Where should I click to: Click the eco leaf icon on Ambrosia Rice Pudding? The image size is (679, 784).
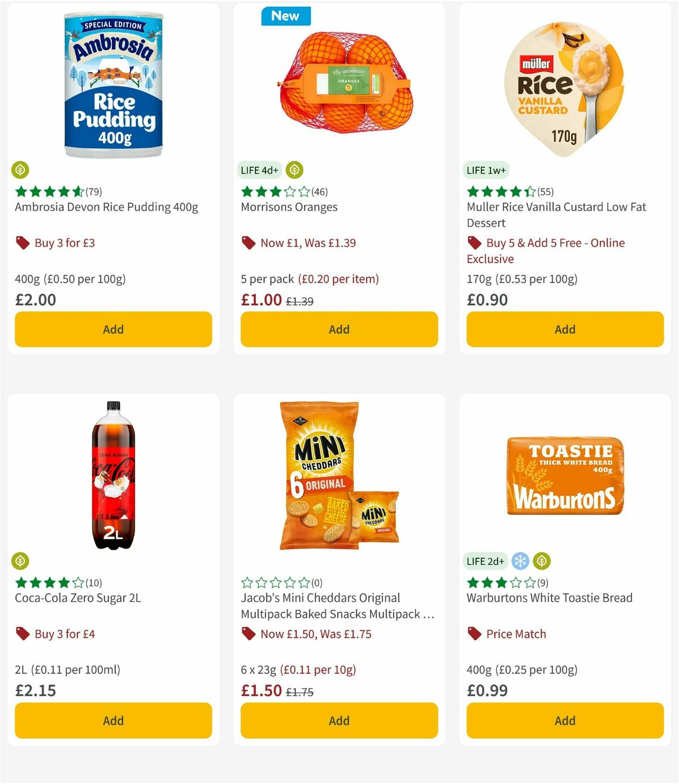click(21, 170)
